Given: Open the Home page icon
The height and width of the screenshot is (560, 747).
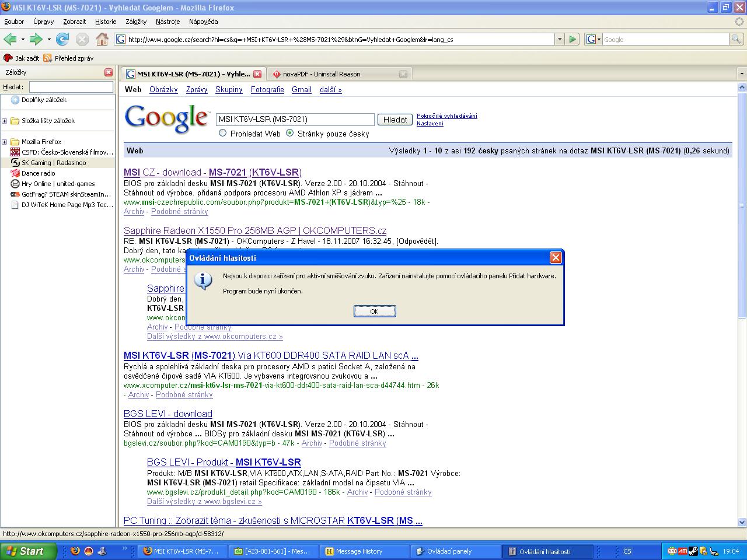Looking at the screenshot, I should pos(102,39).
